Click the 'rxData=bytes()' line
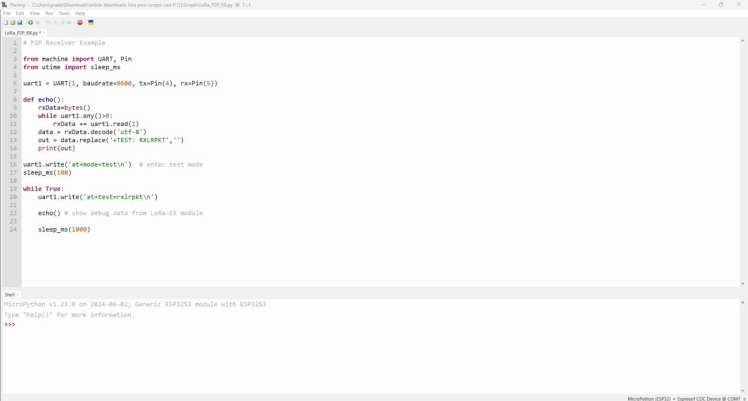Image resolution: width=748 pixels, height=401 pixels. [64, 108]
